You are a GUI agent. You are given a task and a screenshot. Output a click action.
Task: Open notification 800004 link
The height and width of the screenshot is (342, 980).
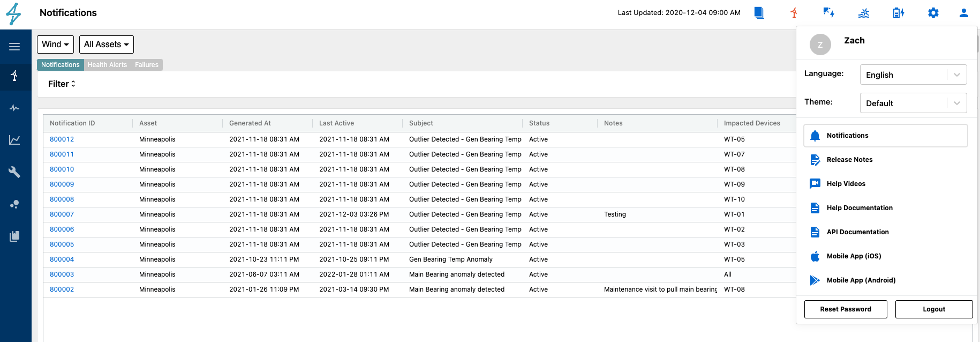(62, 259)
